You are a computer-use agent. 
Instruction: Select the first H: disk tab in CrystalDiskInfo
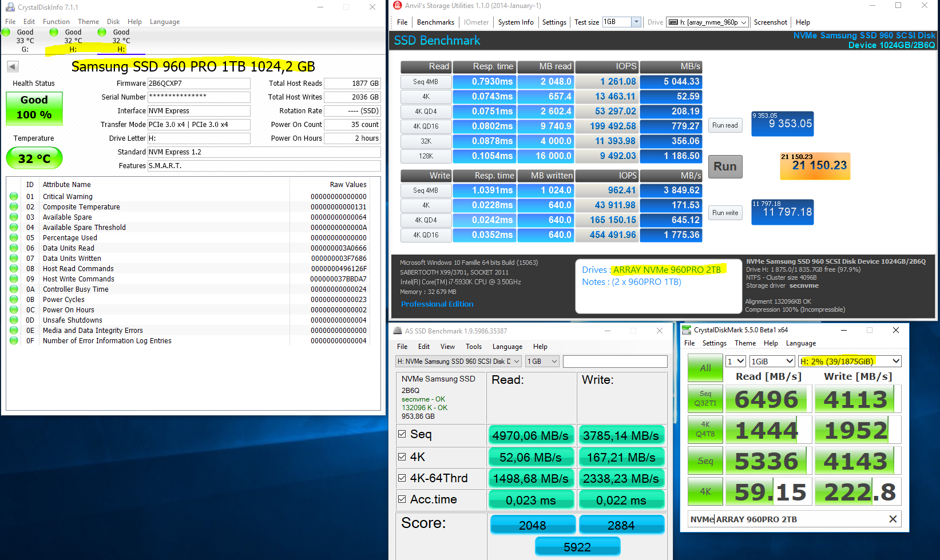(x=73, y=41)
